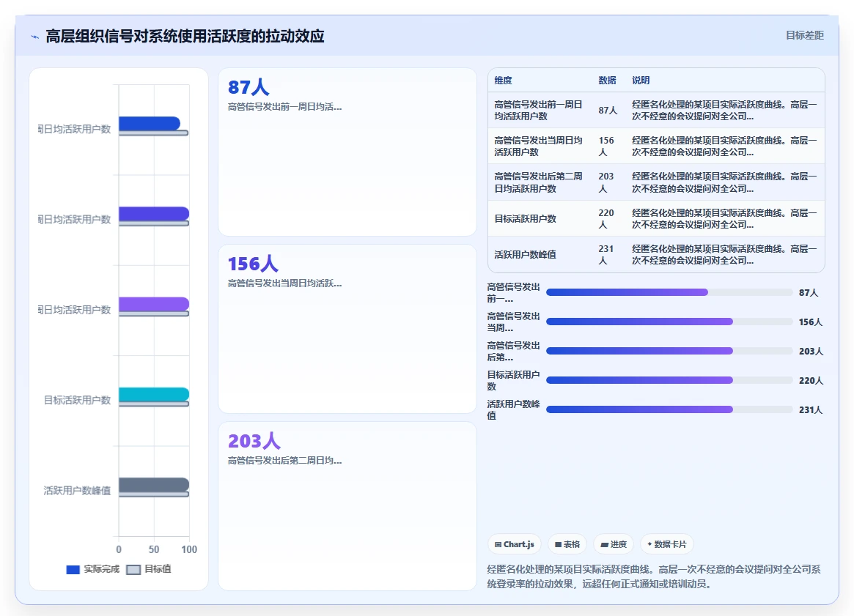Click the large 203人 card figure

254,442
